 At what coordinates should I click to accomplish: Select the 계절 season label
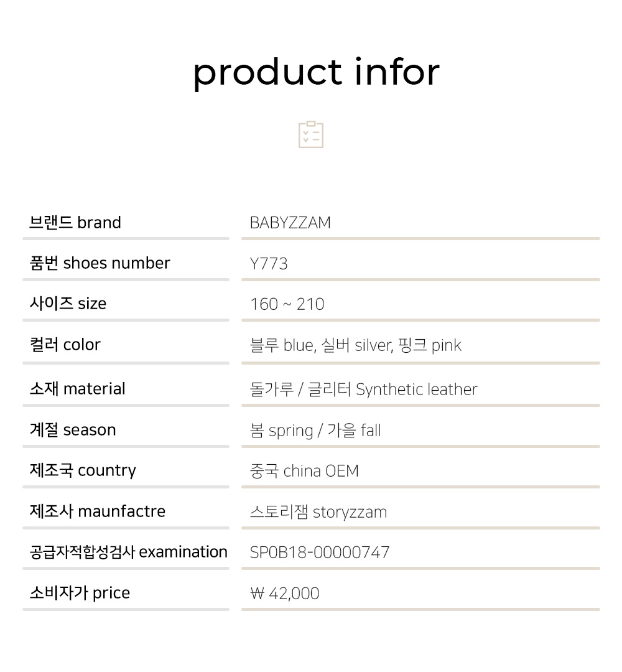coord(73,429)
